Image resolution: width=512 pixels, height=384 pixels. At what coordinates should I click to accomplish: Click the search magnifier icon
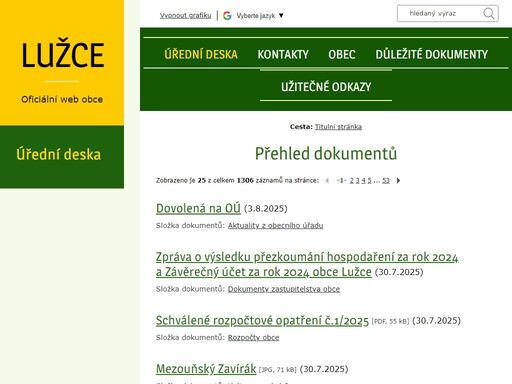(x=489, y=14)
